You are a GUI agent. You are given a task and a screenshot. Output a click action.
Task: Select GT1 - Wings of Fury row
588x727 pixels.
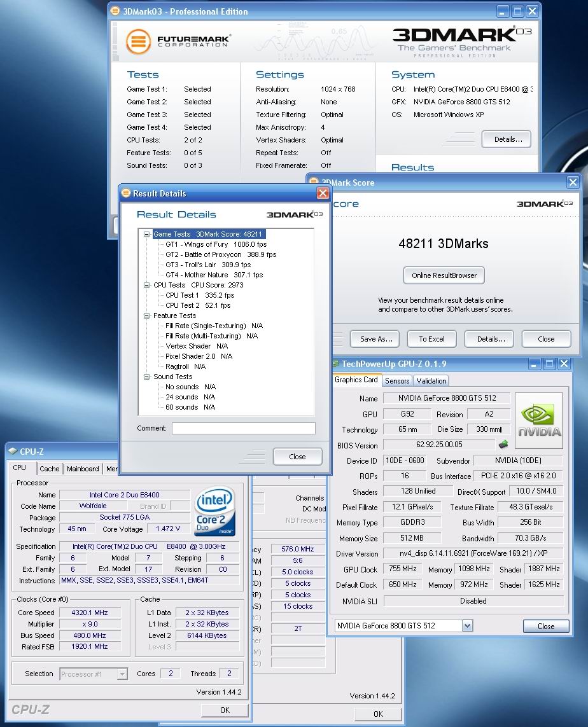(216, 244)
